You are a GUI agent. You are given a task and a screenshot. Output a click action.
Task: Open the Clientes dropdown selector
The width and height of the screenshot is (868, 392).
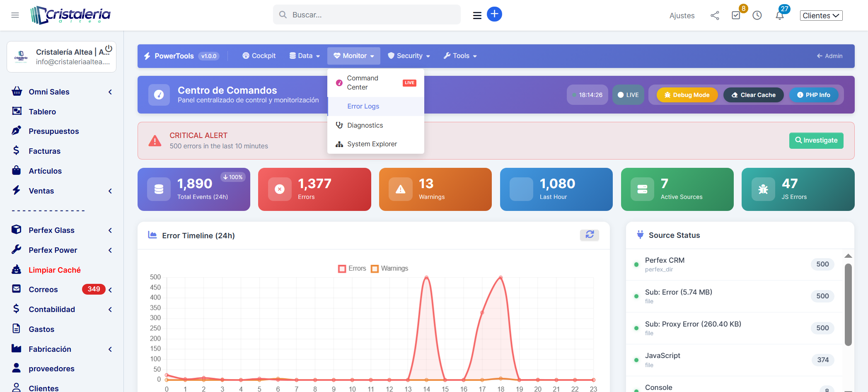coord(821,16)
